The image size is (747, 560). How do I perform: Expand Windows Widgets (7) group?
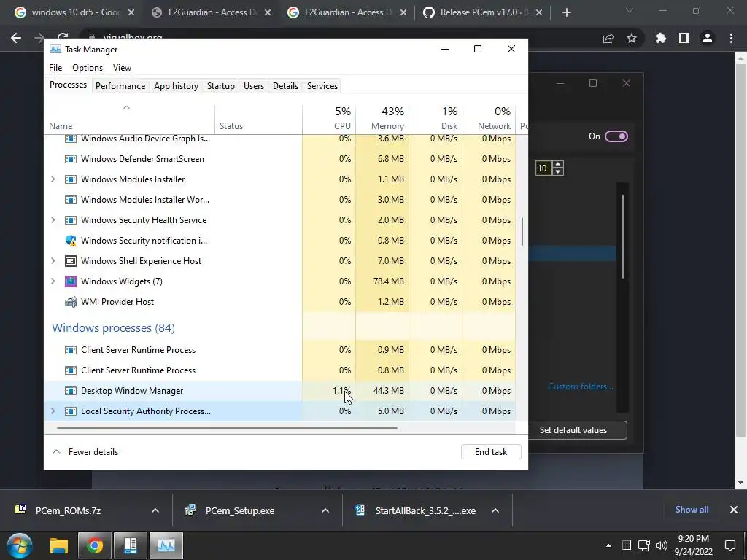tap(53, 281)
